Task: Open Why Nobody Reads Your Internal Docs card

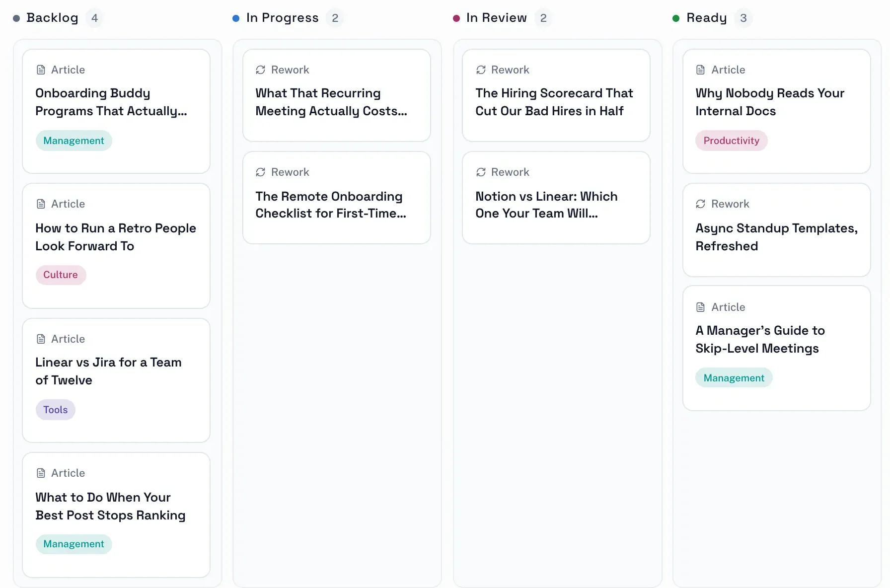Action: pos(770,102)
